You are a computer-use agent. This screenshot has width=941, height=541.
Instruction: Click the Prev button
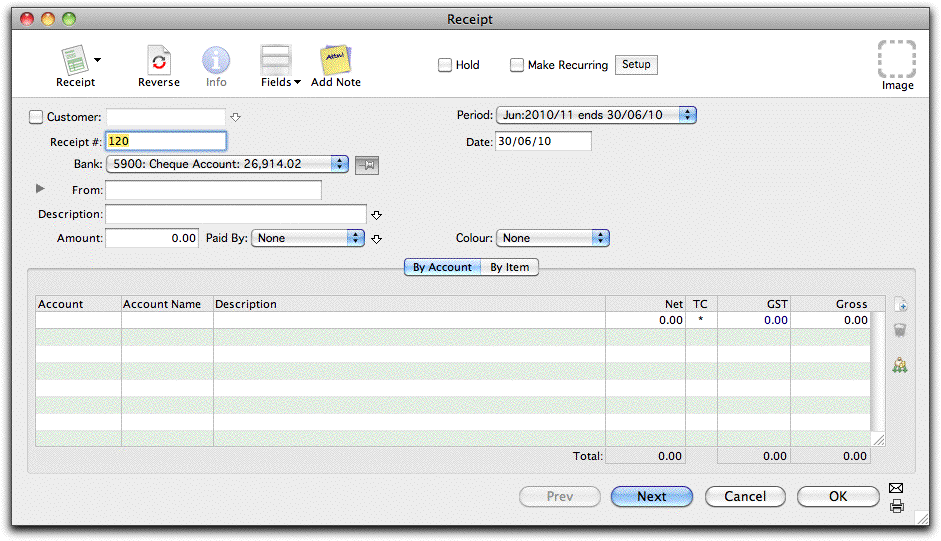pyautogui.click(x=560, y=497)
